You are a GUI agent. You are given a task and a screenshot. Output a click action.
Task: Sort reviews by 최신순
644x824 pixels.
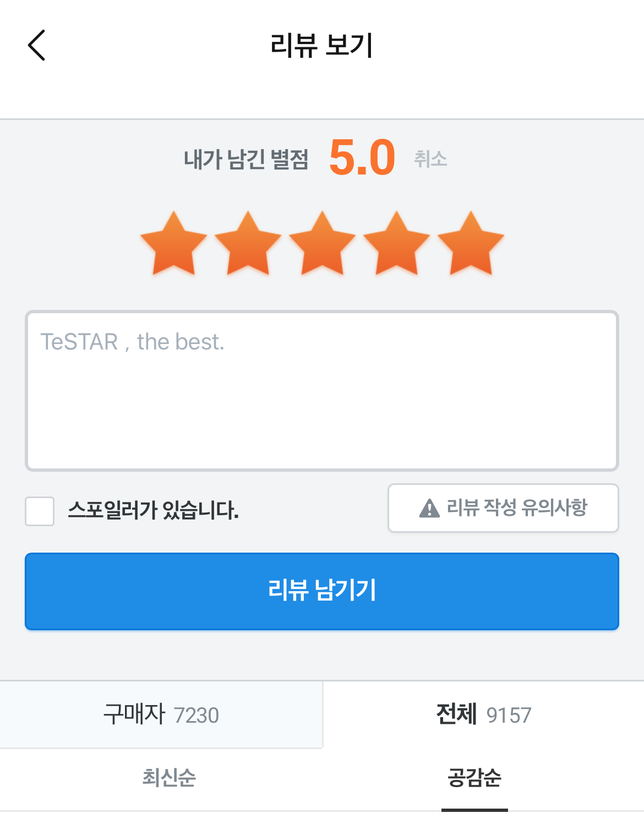[169, 778]
